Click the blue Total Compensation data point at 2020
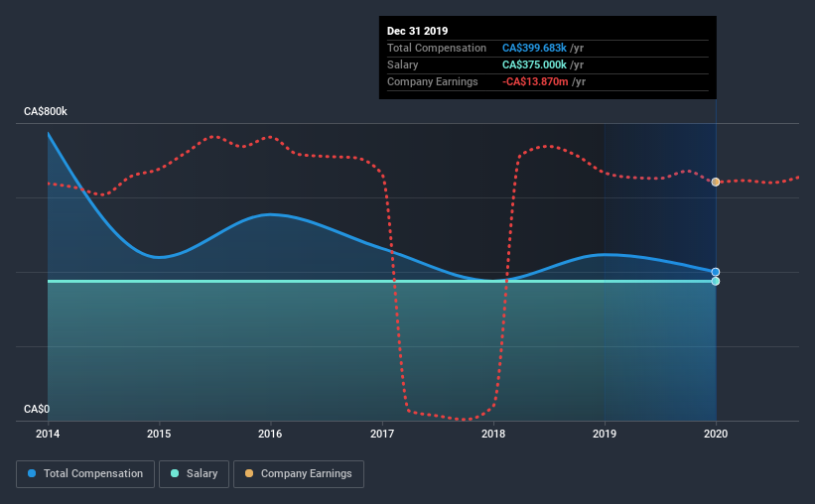Screen dimensions: 815x504 716,272
